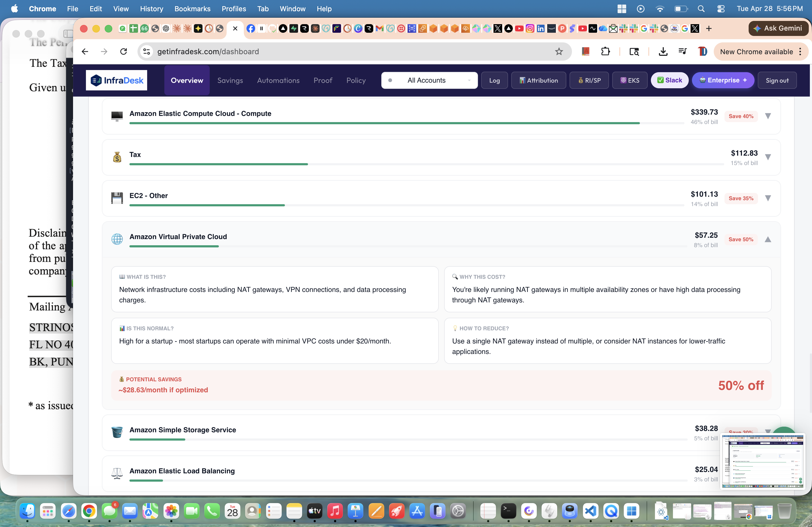Open the Proof tab
Screen dimensions: 812x527
click(x=323, y=80)
